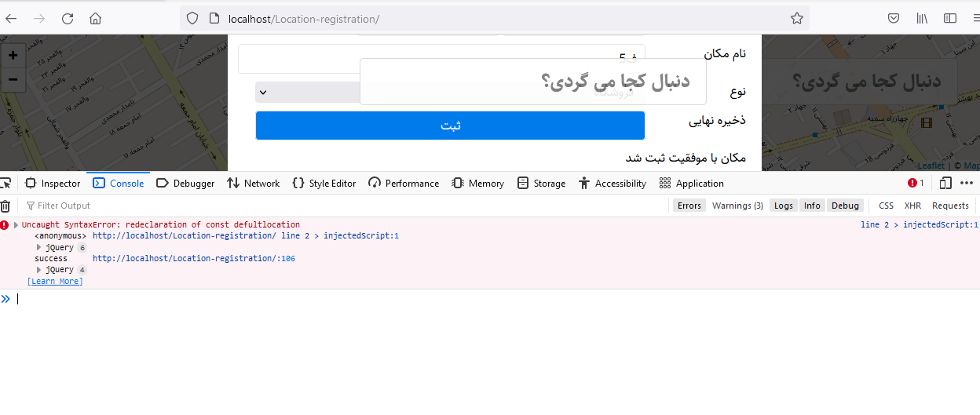Switch to the Console tab

pyautogui.click(x=119, y=183)
